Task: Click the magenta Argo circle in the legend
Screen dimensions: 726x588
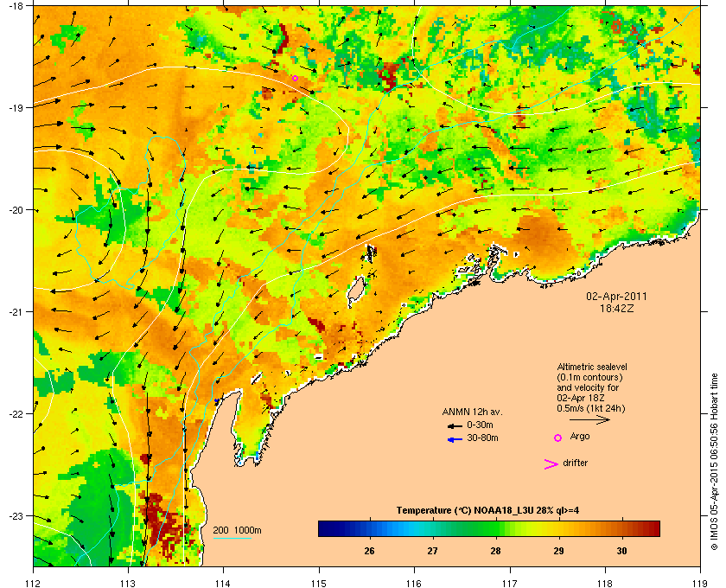Action: click(x=558, y=438)
